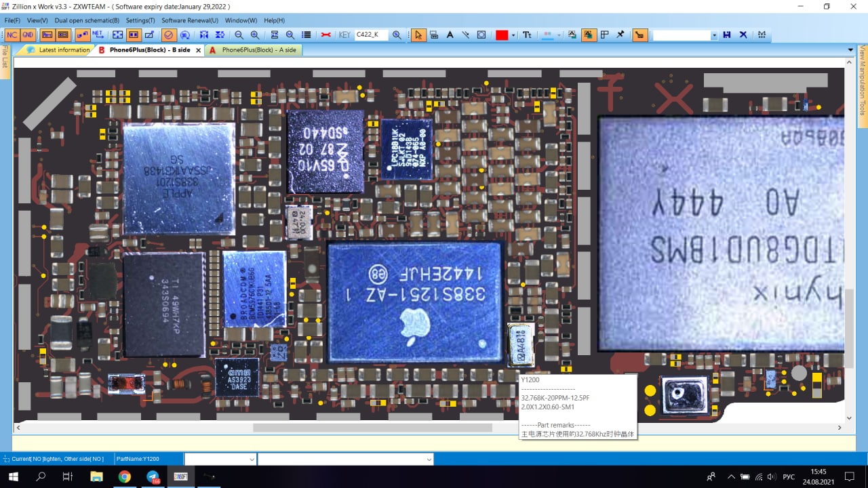The image size is (868, 488).
Task: Click the vertical flip icon
Action: (220, 35)
